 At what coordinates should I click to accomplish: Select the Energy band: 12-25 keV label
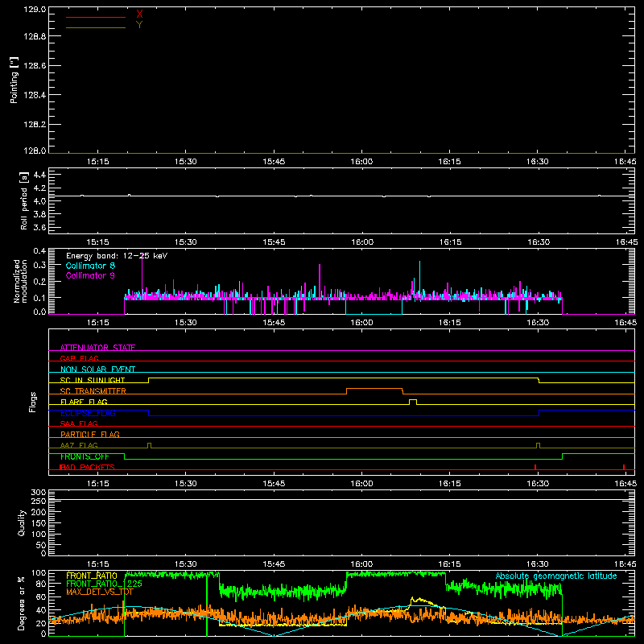[117, 256]
